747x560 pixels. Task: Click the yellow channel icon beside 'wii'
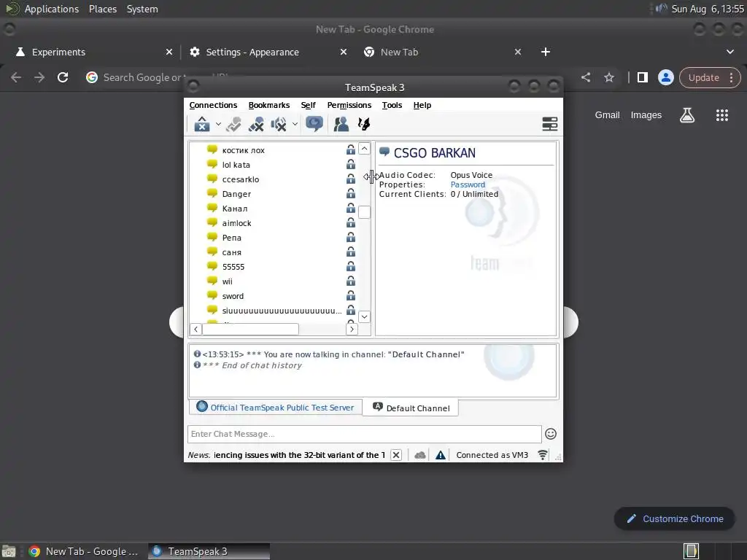point(212,281)
